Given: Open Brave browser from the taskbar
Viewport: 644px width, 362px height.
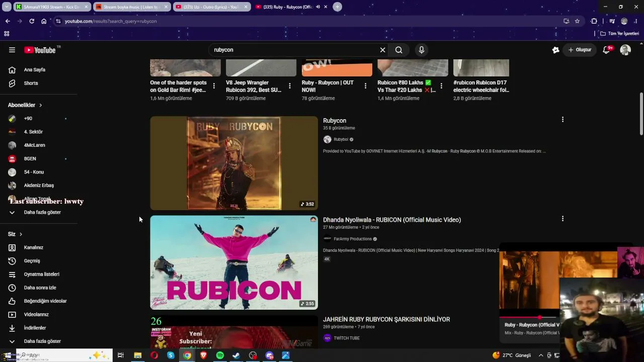Looking at the screenshot, I should [x=204, y=355].
